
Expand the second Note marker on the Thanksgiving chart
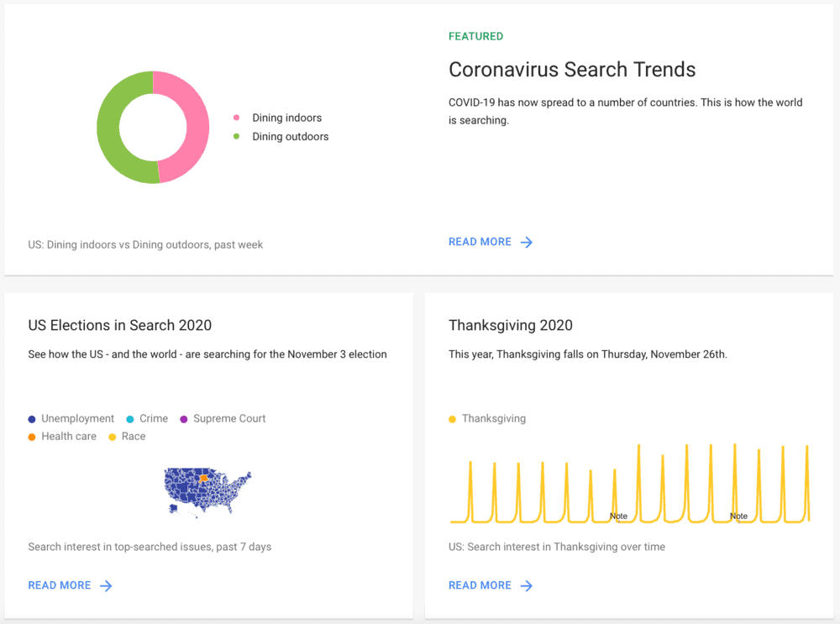[738, 517]
